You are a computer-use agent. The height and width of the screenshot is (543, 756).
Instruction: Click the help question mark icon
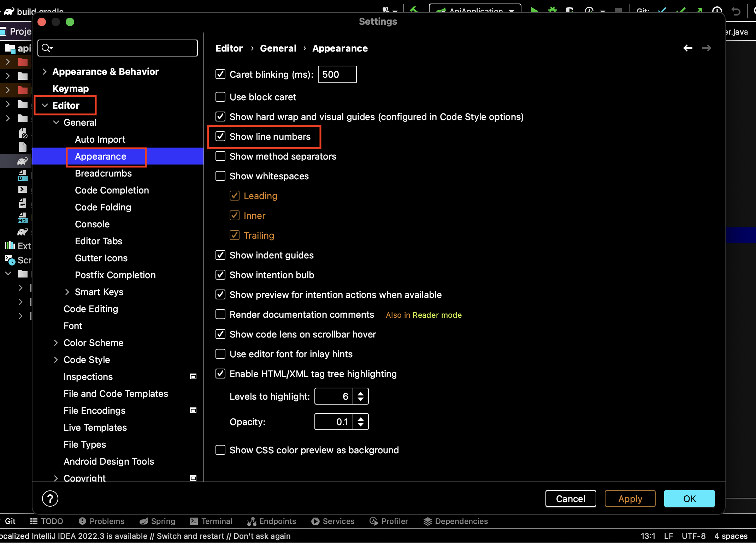pyautogui.click(x=50, y=498)
